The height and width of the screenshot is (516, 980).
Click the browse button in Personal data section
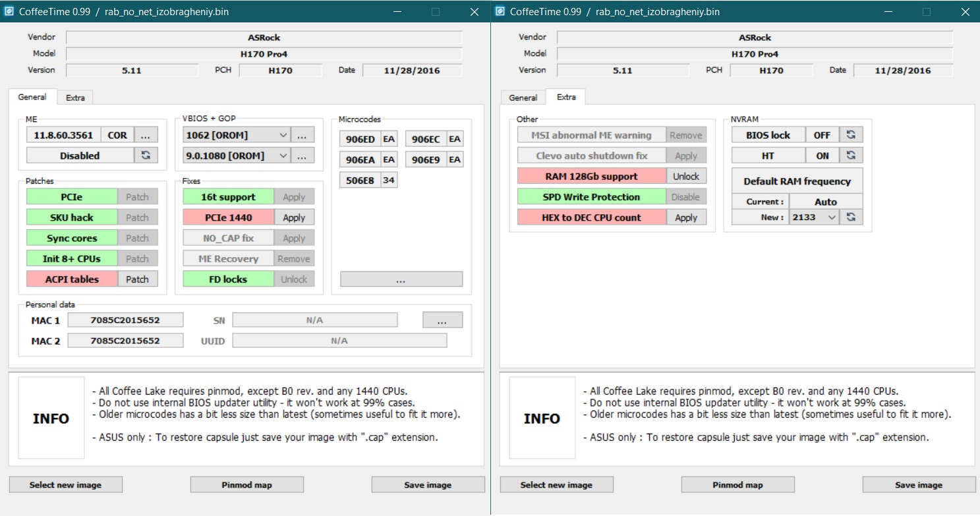[x=442, y=320]
